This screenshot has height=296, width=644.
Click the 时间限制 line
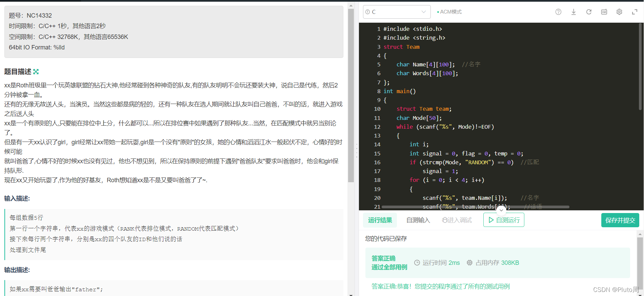[57, 26]
